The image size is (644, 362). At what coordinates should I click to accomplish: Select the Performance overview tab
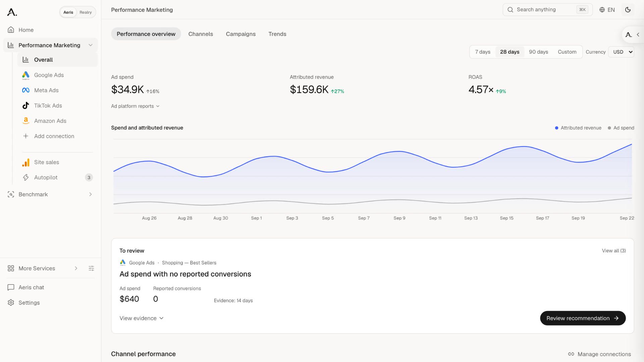(146, 34)
